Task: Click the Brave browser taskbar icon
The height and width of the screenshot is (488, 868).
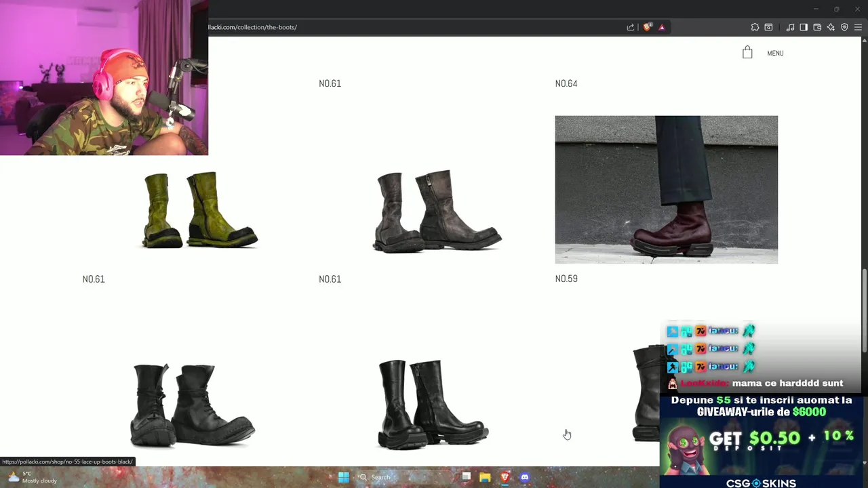Action: coord(505,477)
